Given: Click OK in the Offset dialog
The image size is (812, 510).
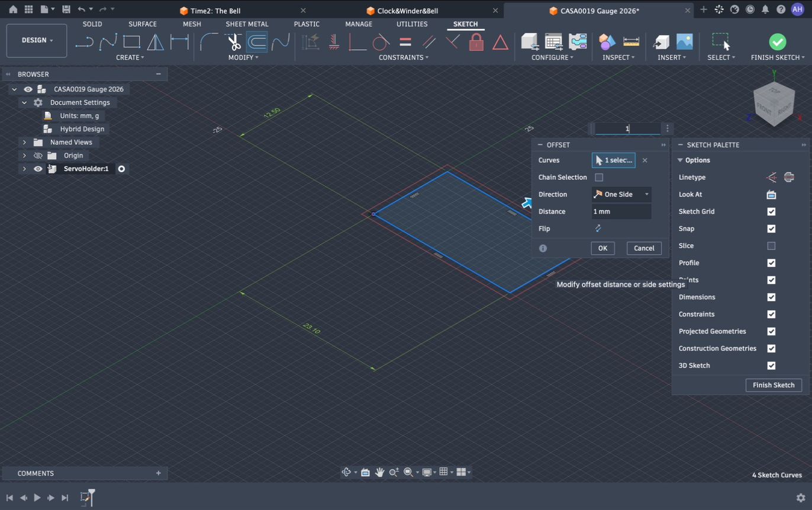Looking at the screenshot, I should coord(602,248).
